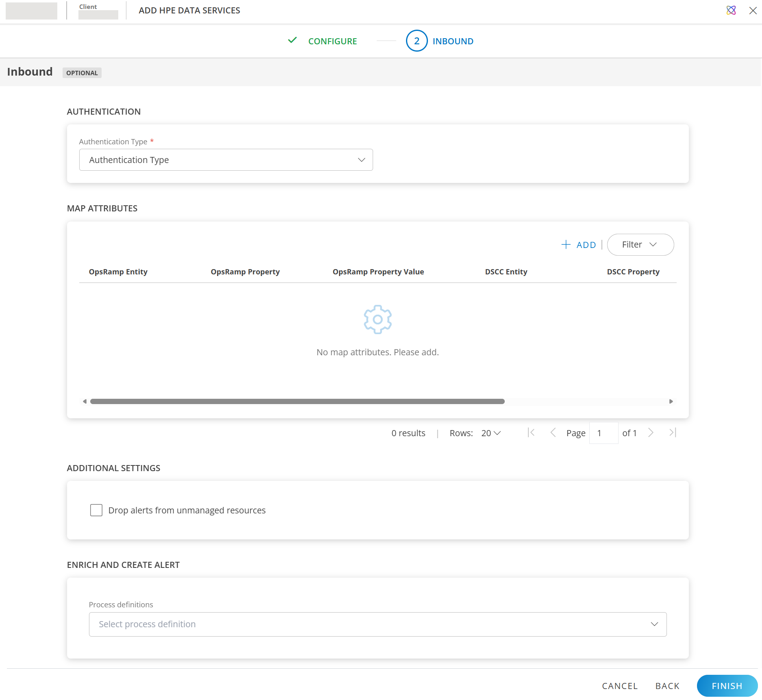Click the green checkmark beside CONFIGURE
The height and width of the screenshot is (700, 762).
click(292, 41)
